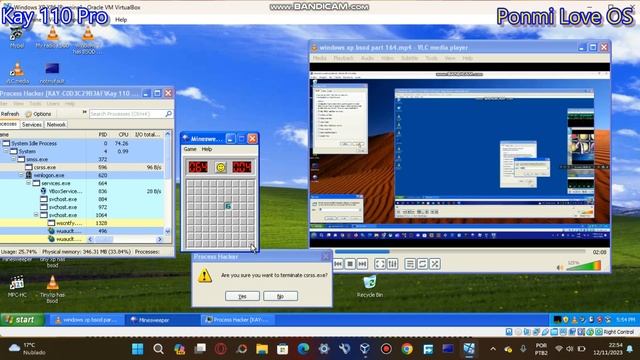Screen dimensions: 640x360
Task: Switch to VLC video in XP taskbar
Action: pyautogui.click(x=87, y=320)
